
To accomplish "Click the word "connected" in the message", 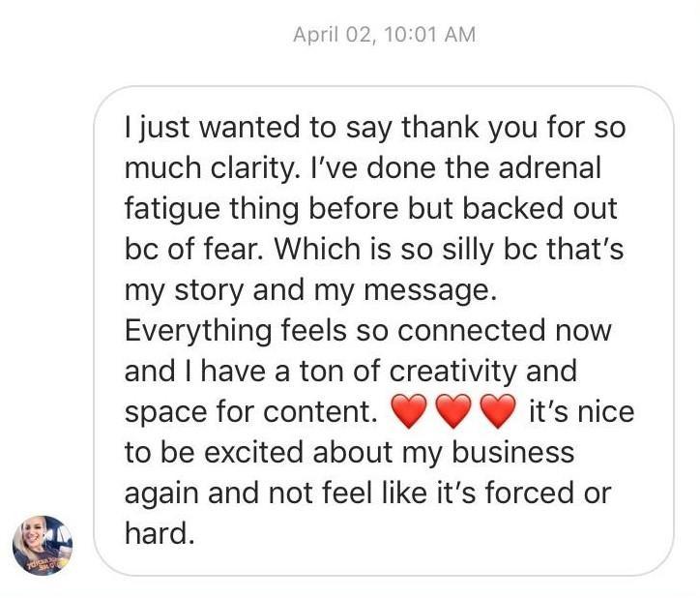I will (471, 331).
